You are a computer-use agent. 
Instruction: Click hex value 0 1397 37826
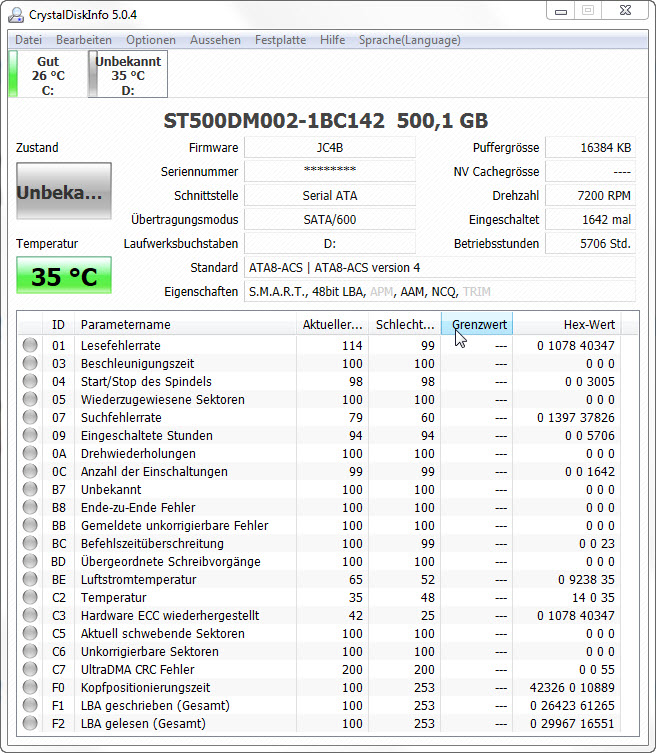(x=576, y=417)
